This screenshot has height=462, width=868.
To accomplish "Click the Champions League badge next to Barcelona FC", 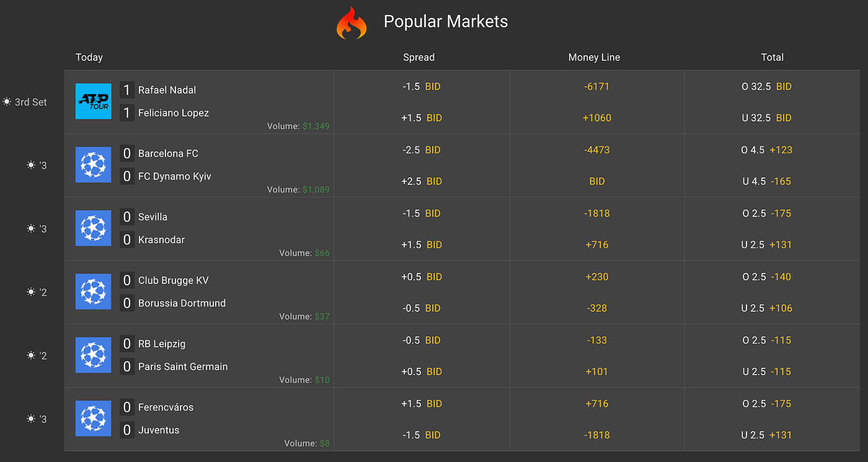I will 93,165.
